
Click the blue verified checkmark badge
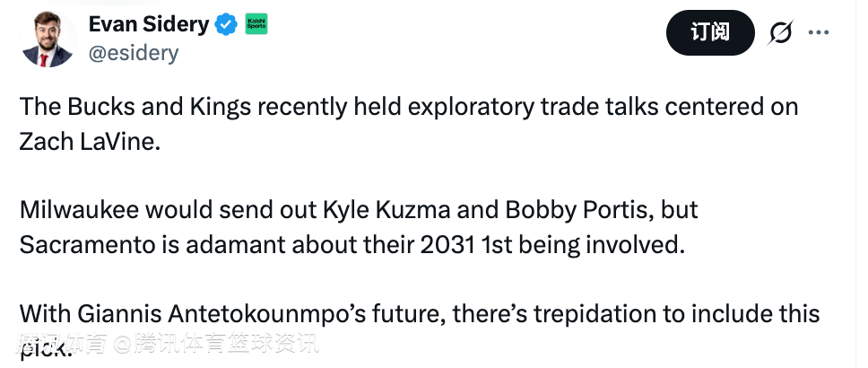[225, 24]
